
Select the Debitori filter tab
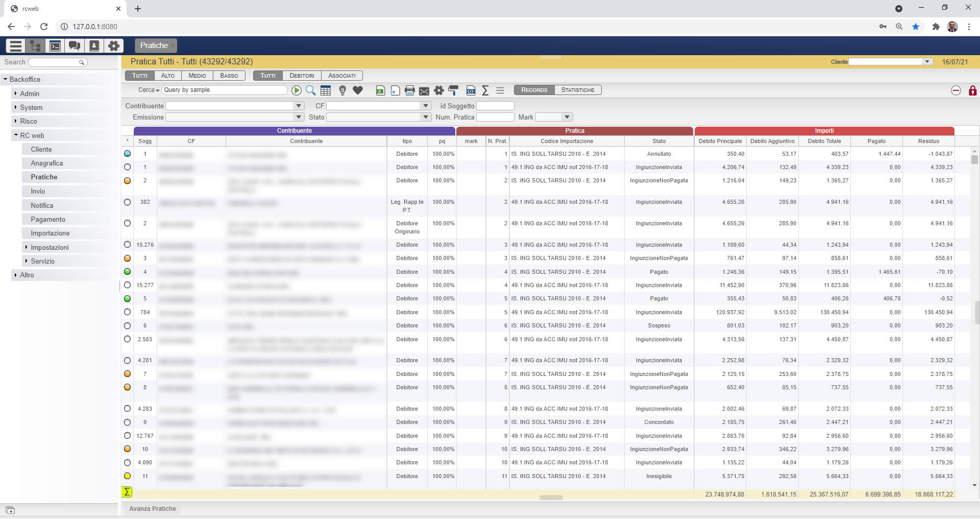tap(302, 76)
